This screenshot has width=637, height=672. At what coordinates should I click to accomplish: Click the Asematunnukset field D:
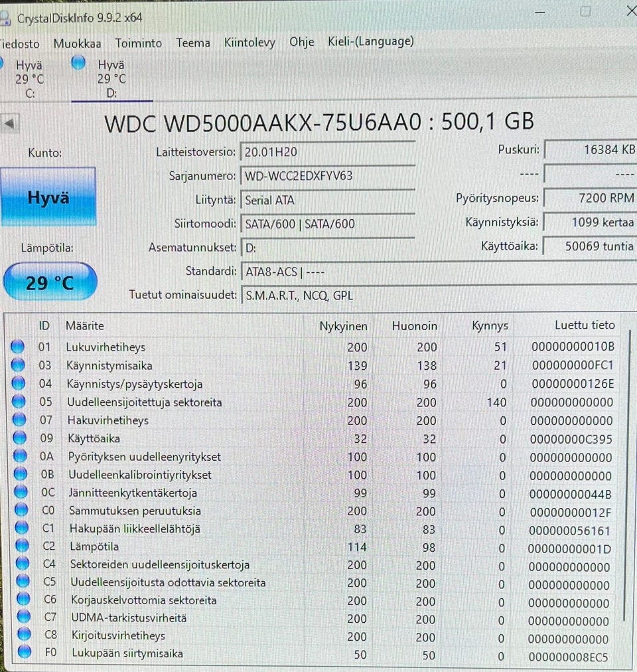tap(328, 248)
